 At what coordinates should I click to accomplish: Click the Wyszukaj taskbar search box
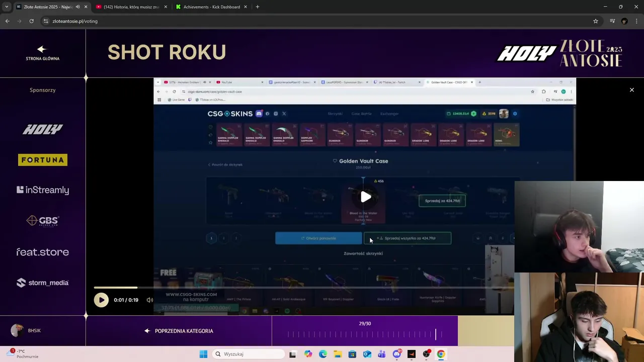249,354
